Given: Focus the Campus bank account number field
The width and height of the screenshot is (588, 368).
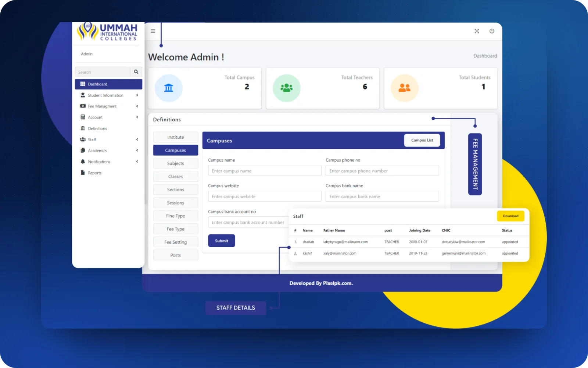Looking at the screenshot, I should click(x=249, y=222).
